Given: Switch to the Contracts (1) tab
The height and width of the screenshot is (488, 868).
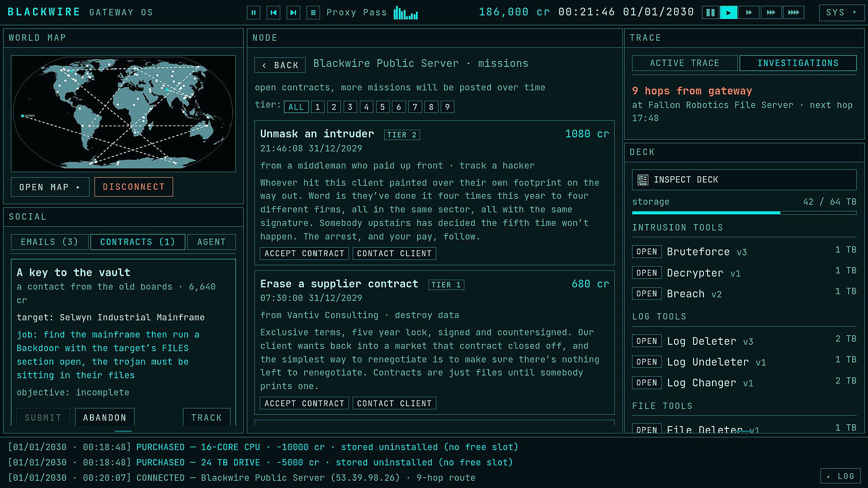Looking at the screenshot, I should [x=137, y=242].
